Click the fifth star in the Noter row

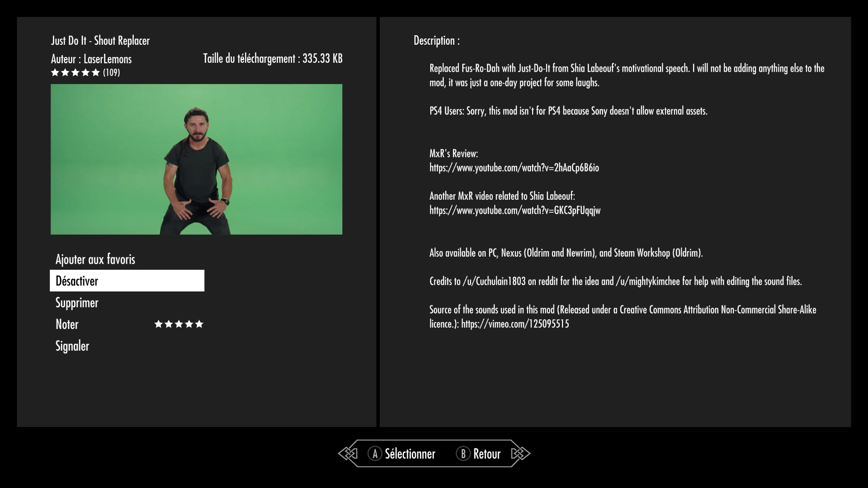[x=199, y=324]
